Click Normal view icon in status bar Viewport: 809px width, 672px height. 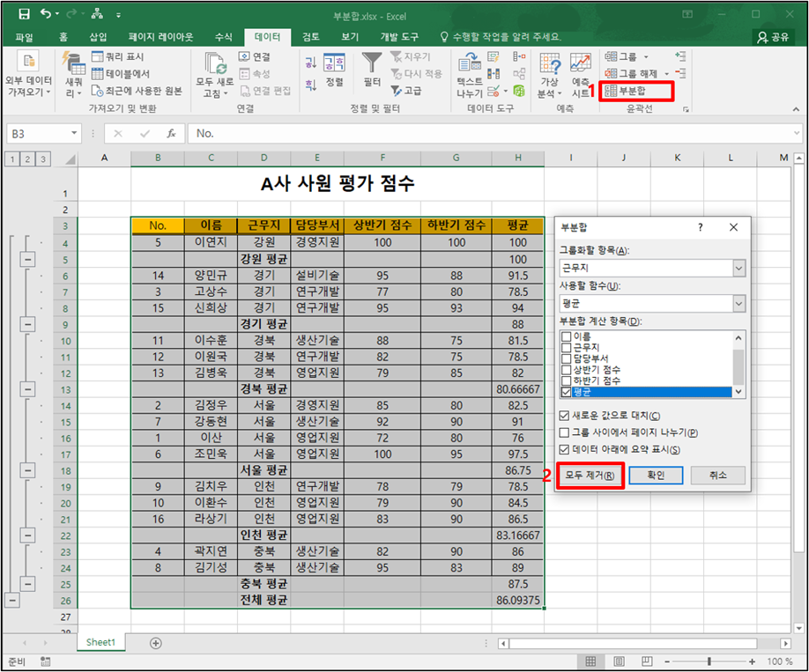point(590,661)
